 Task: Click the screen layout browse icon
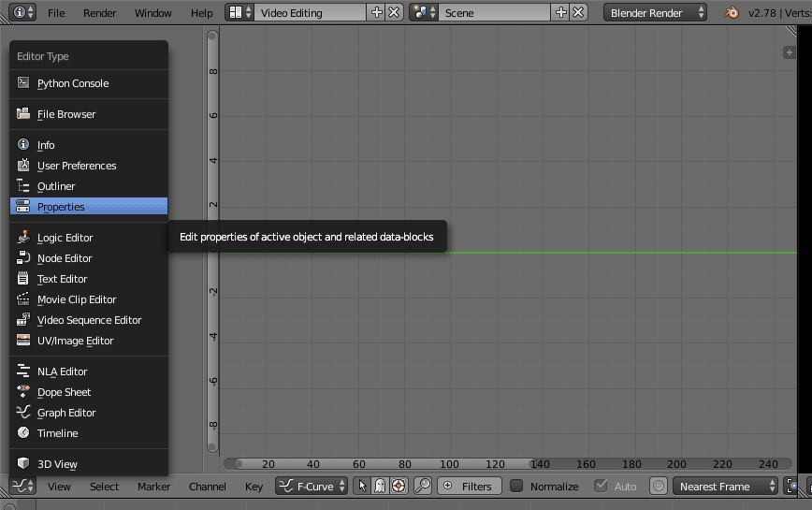tap(240, 13)
